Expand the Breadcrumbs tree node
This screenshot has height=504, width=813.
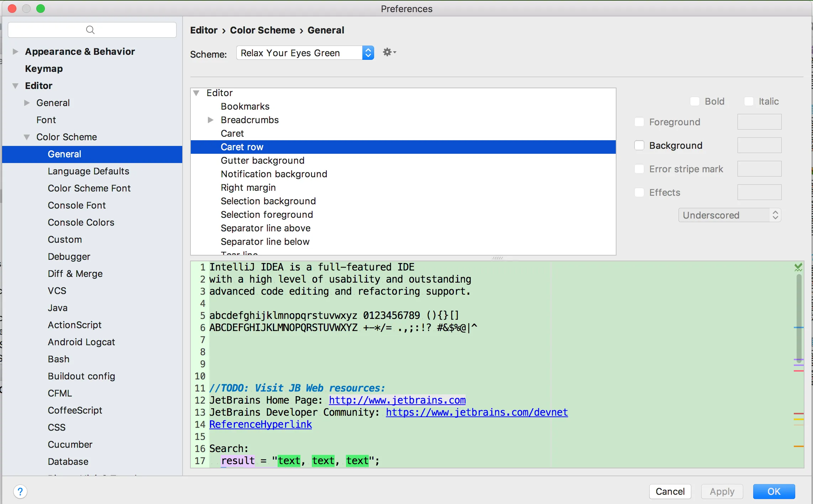click(210, 120)
